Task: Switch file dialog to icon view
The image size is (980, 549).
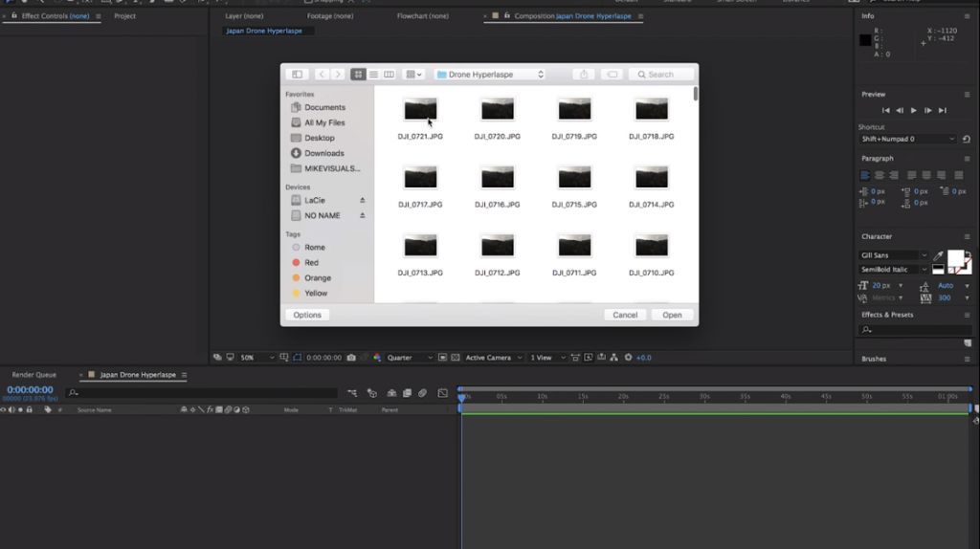Action: pyautogui.click(x=358, y=75)
